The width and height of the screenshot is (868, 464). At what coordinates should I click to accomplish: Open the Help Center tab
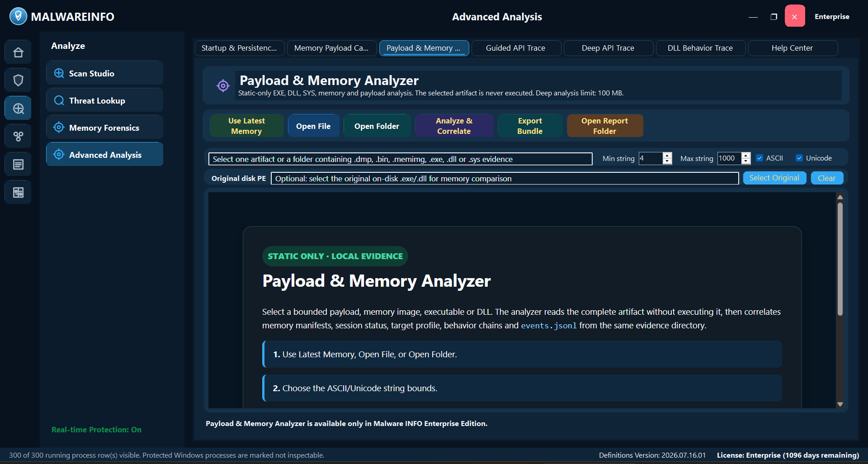coord(793,48)
